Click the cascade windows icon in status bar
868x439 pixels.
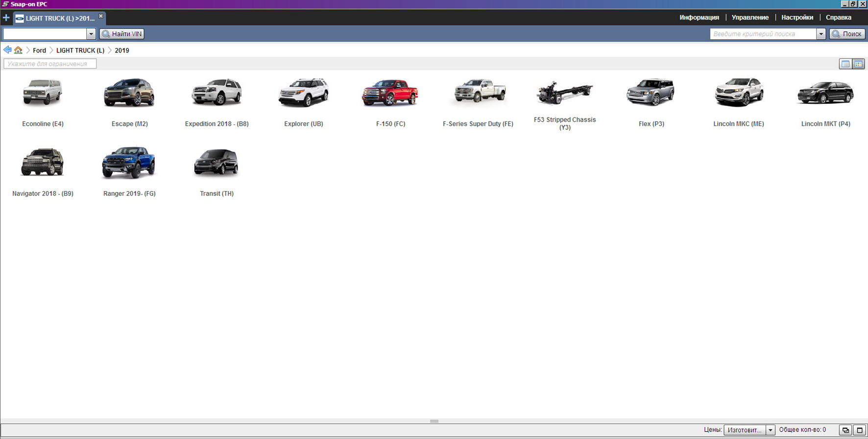point(845,430)
